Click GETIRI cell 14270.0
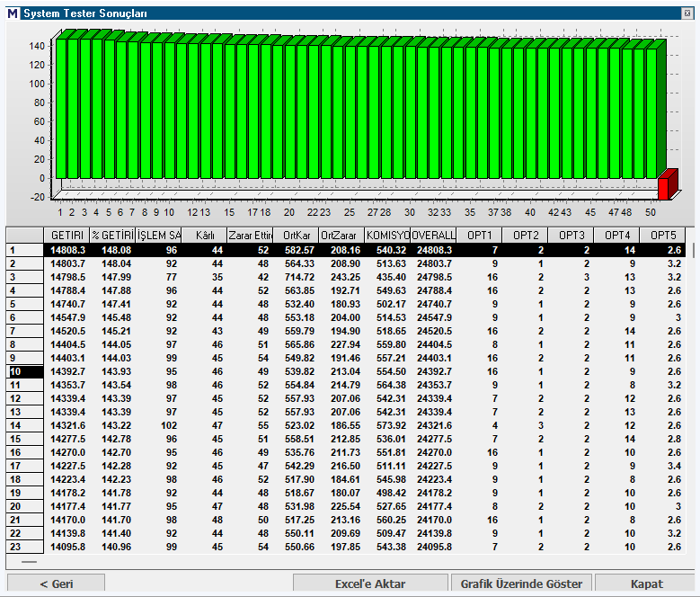The height and width of the screenshot is (597, 700). (67, 452)
